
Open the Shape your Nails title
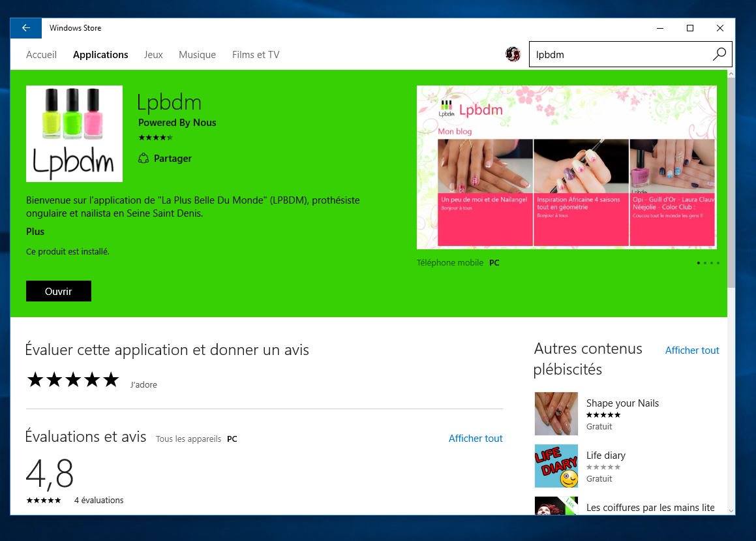(622, 403)
